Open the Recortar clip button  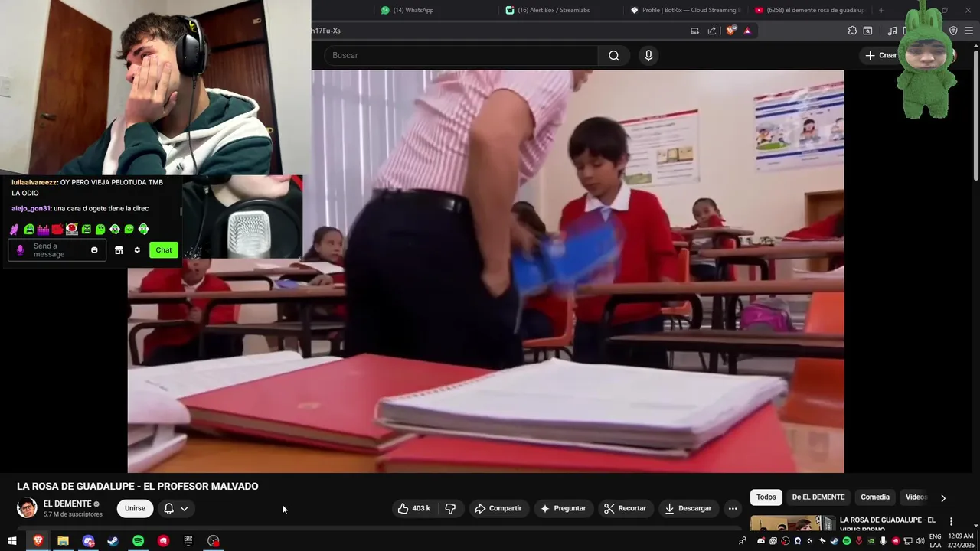click(x=625, y=508)
